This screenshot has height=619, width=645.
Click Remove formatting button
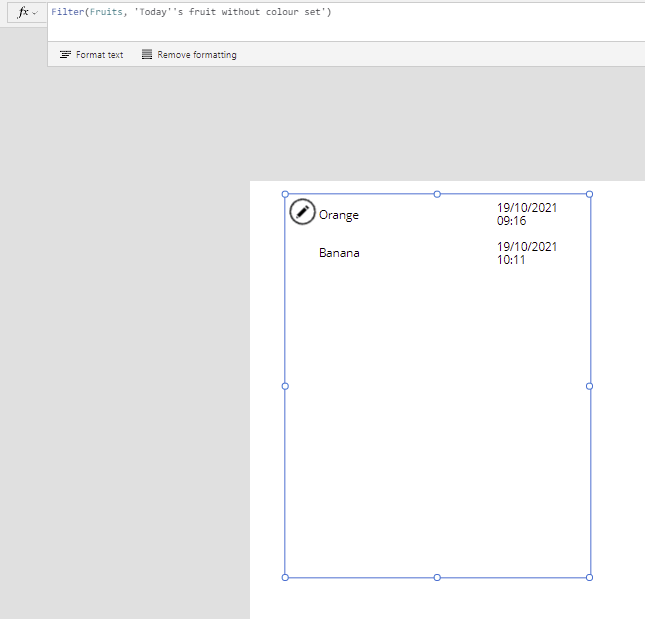point(189,55)
